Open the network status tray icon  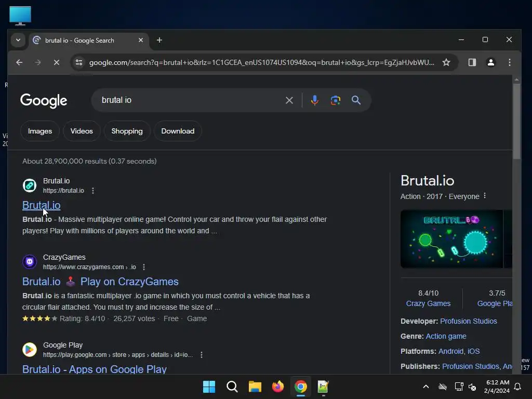click(459, 387)
